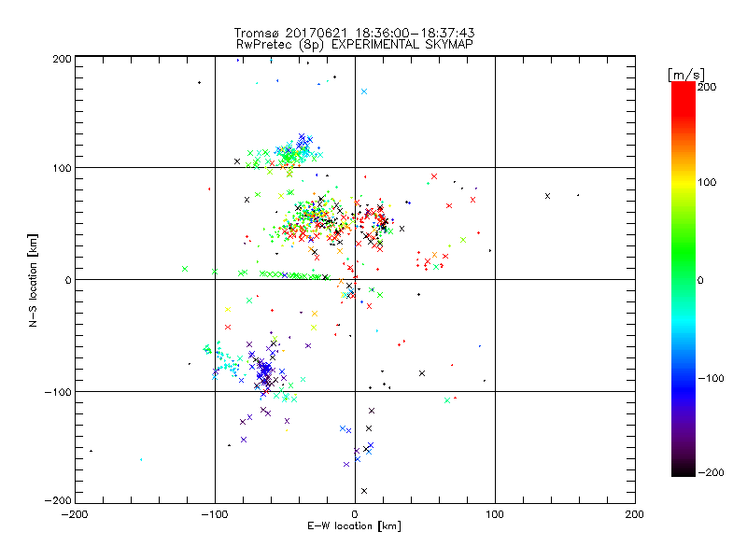Image resolution: width=747 pixels, height=560 pixels.
Task: Click the colorbar tick label '100'
Action: (x=707, y=182)
